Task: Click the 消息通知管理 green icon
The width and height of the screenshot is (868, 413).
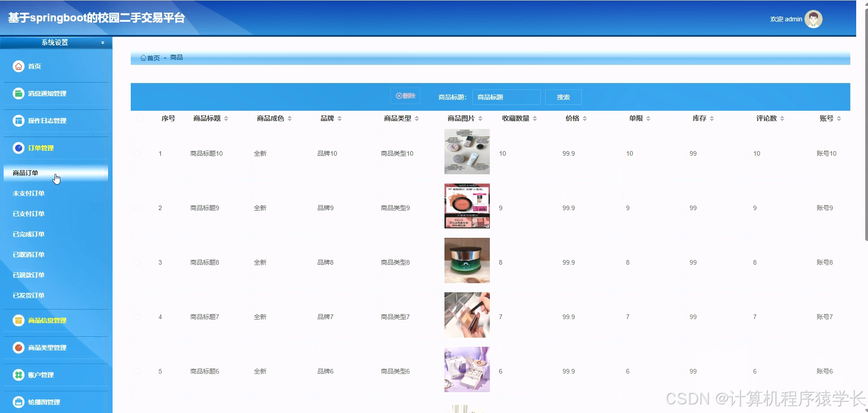Action: 19,93
